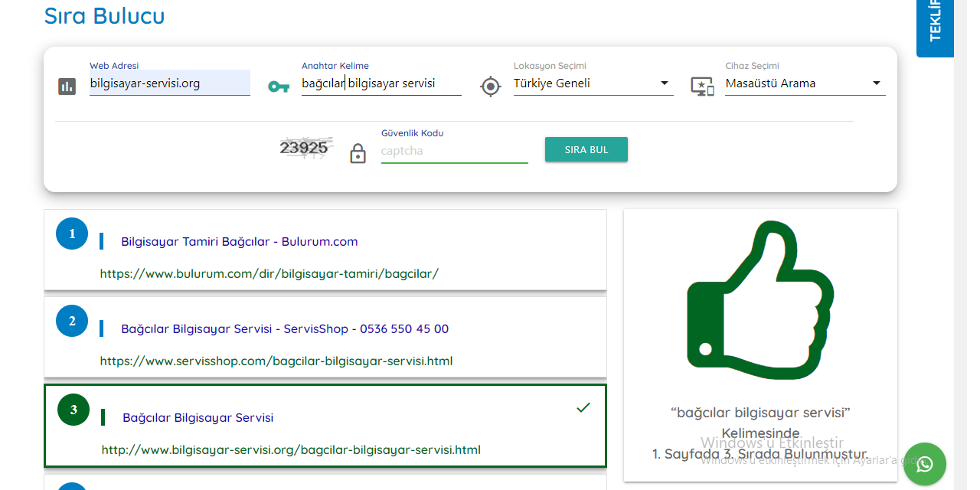The image size is (980, 490).
Task: Click the Güvenlik Kodu captcha field
Action: [x=455, y=151]
